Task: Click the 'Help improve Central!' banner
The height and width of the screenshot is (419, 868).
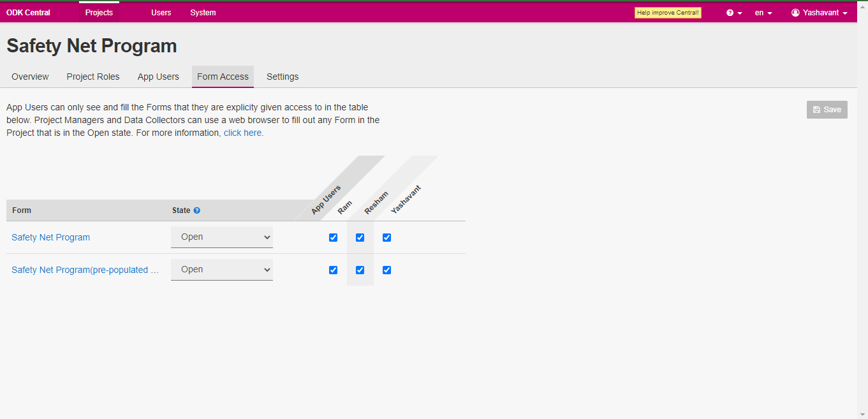Action: tap(668, 13)
